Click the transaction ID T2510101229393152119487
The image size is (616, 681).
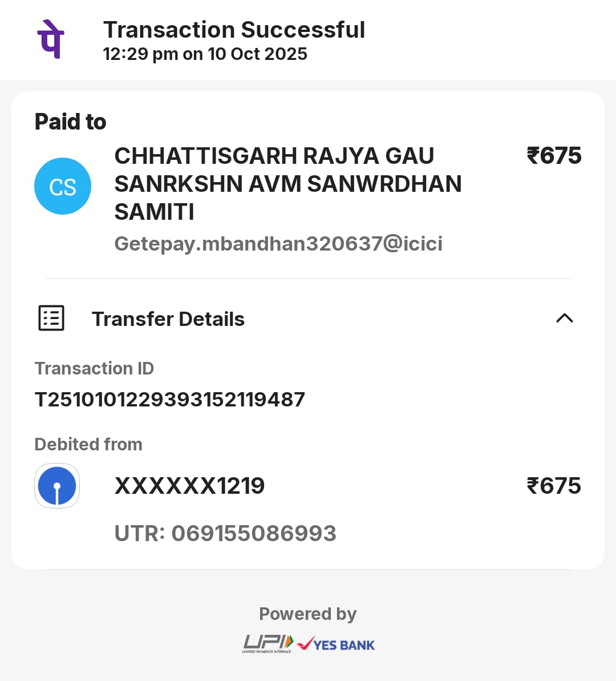(170, 400)
